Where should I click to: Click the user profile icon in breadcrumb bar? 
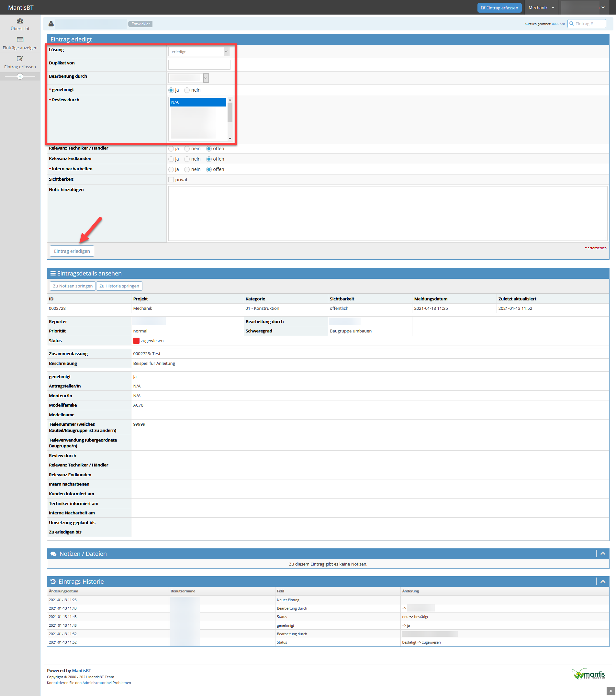coord(51,24)
